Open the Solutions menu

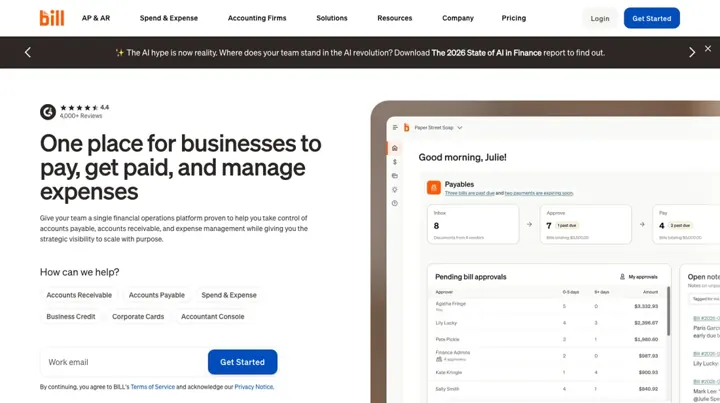coord(332,18)
